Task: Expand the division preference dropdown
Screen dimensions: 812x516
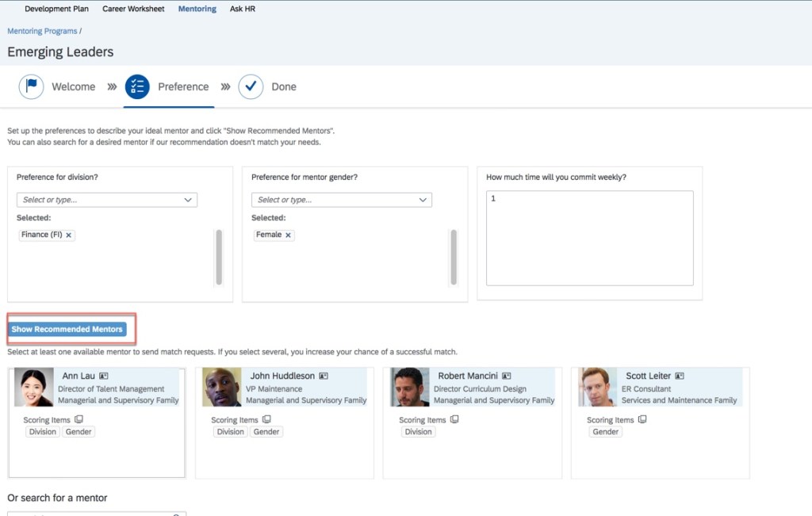Action: 188,200
